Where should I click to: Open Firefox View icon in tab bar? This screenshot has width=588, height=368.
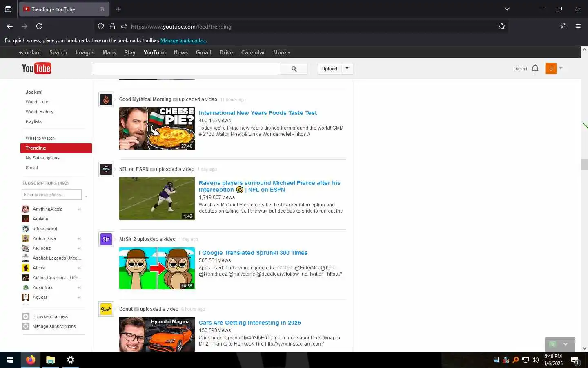[x=8, y=9]
